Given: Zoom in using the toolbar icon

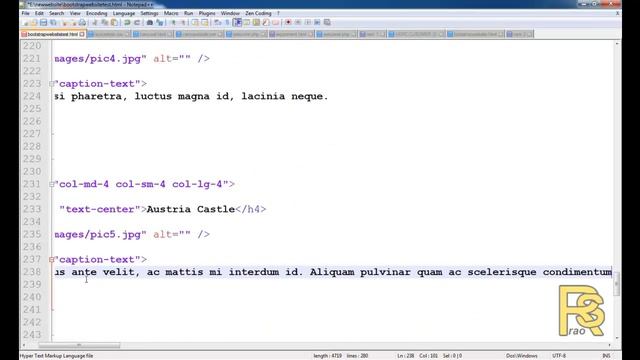Looking at the screenshot, I should tap(173, 22).
